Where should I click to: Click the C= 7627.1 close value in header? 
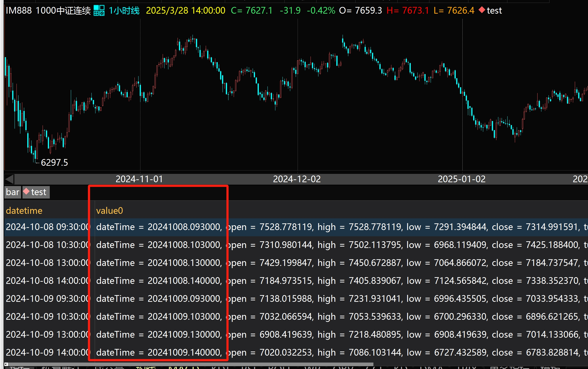(251, 11)
